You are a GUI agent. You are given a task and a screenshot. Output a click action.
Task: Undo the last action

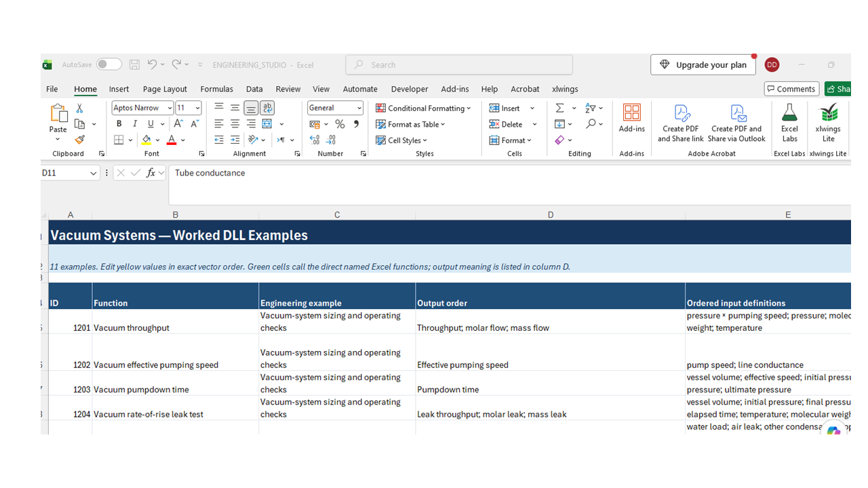pyautogui.click(x=152, y=64)
